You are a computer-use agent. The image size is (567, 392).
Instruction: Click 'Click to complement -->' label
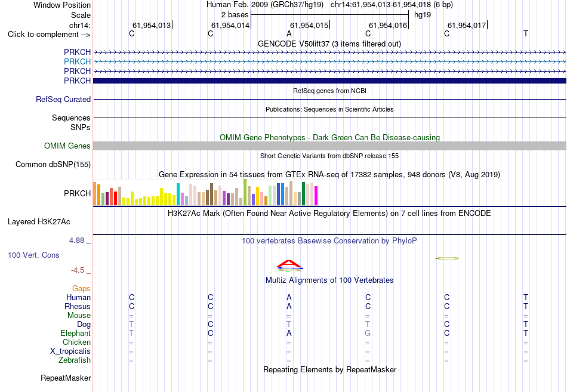click(49, 35)
